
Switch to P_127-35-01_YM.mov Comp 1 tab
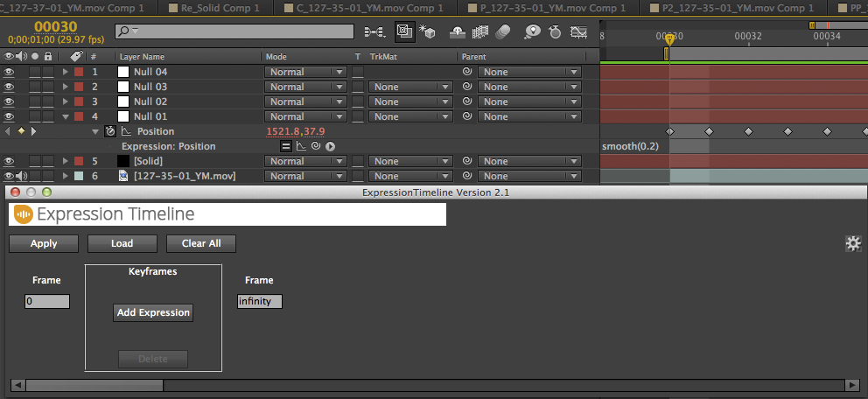[x=547, y=8]
